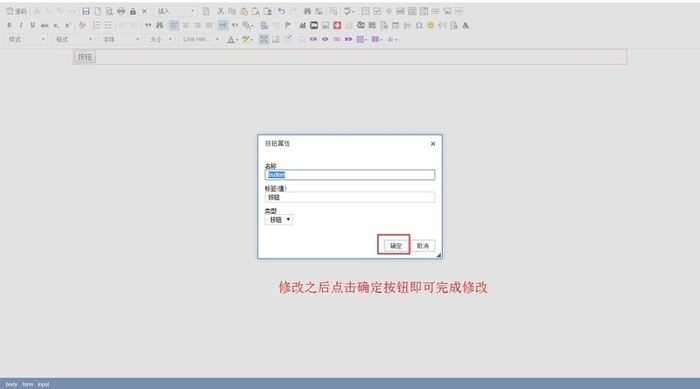Click the Remove Format eraser icon
Image resolution: width=700 pixels, height=389 pixels.
[x=82, y=25]
